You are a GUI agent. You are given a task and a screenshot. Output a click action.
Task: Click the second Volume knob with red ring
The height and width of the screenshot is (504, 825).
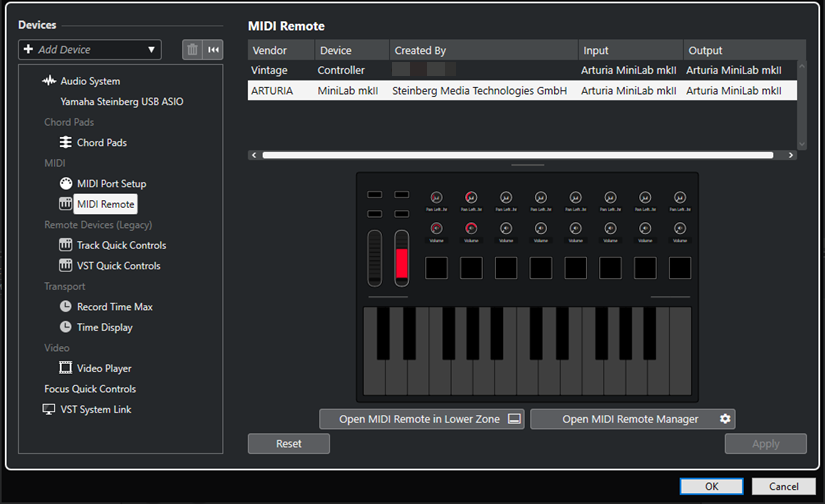point(471,228)
